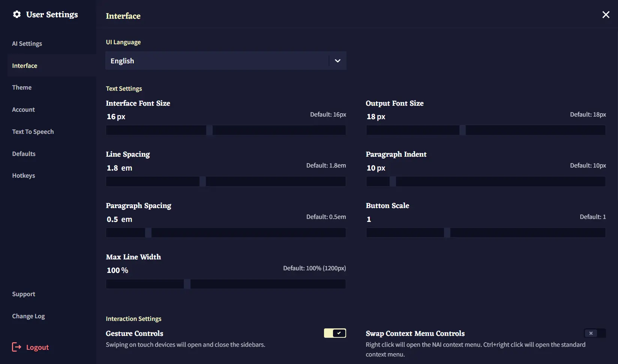Disable Gesture Controls
The image size is (618, 364).
click(334, 333)
